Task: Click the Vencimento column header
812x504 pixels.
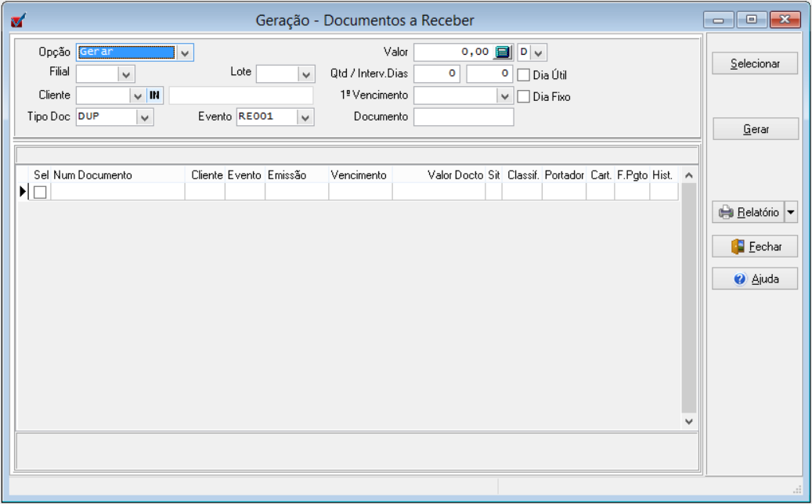Action: [359, 175]
